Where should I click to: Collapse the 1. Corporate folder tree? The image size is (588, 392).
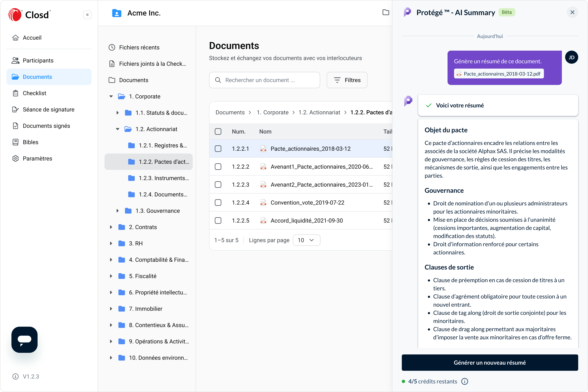click(x=111, y=96)
